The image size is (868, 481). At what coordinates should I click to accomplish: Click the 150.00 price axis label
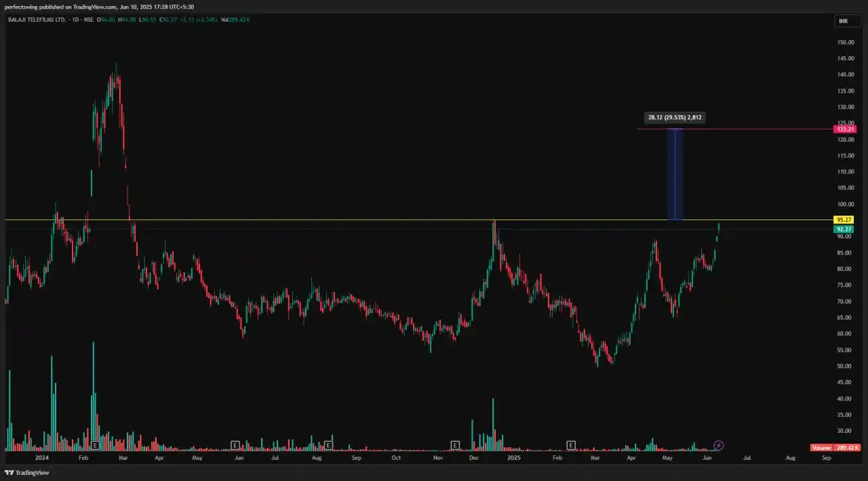tap(845, 42)
